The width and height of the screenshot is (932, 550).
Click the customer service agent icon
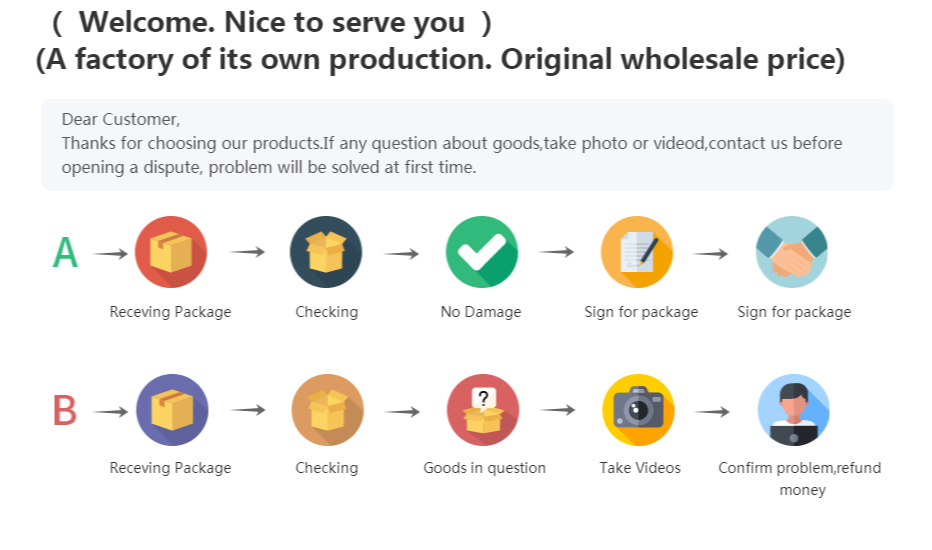pyautogui.click(x=793, y=410)
